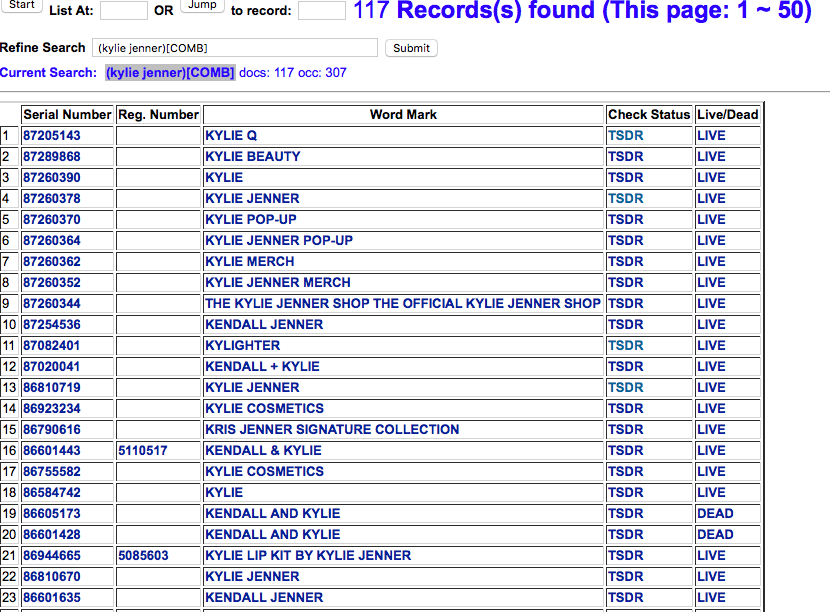Open KRIS JENNER SIGNATURE COLLECTION mark
The image size is (830, 612).
coord(332,429)
